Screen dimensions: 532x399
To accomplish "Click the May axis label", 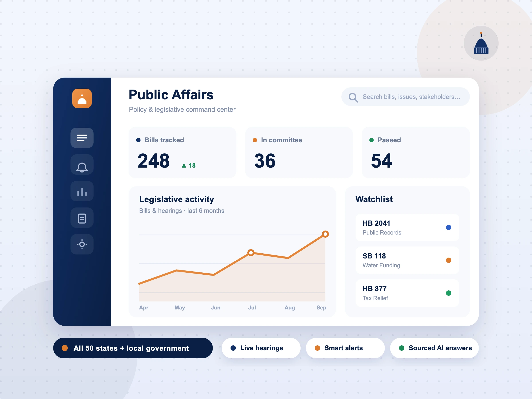I will pyautogui.click(x=180, y=308).
